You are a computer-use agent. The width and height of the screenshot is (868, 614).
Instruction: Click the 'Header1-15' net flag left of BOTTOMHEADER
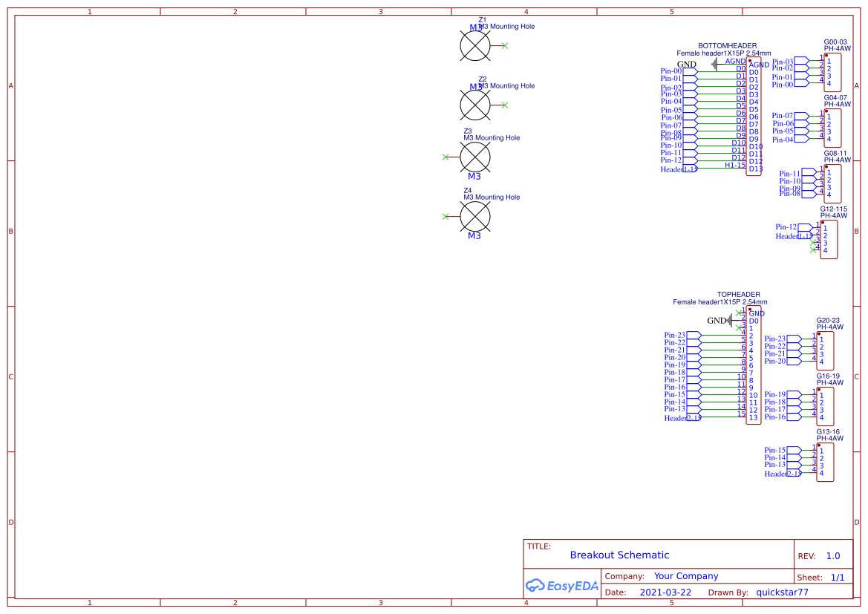[x=679, y=169]
